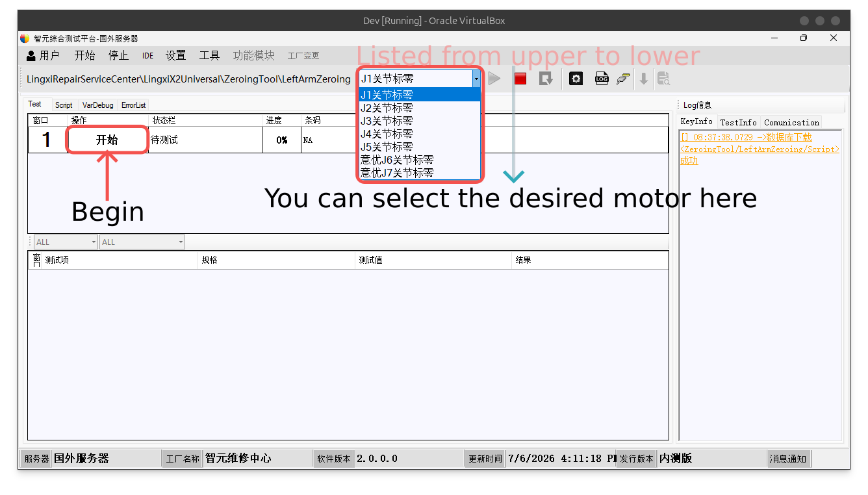868x495 pixels.
Task: Switch to the VarDebug tab
Action: pos(97,105)
